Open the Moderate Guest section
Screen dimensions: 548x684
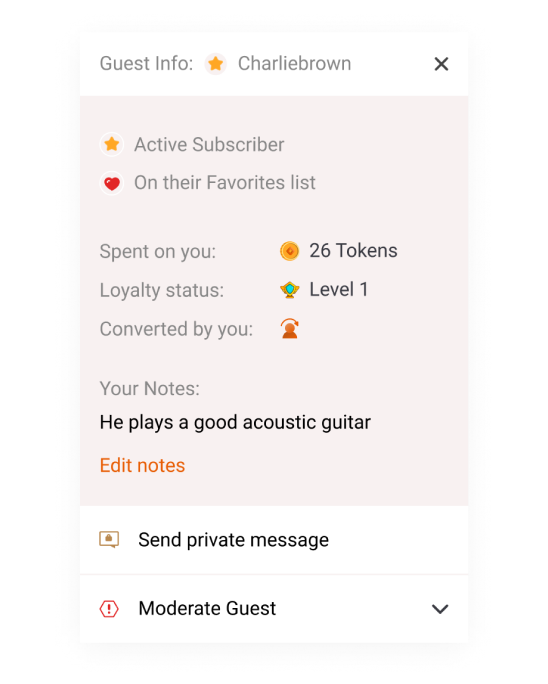coord(274,609)
